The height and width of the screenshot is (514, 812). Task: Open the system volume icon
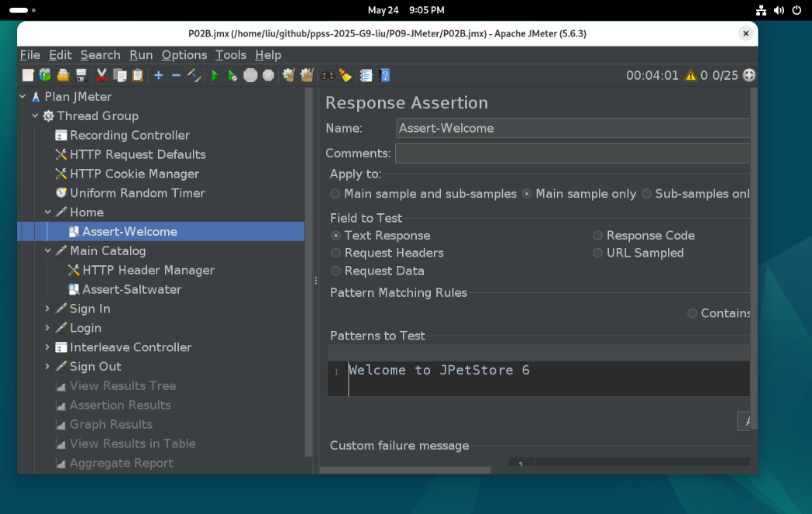click(779, 10)
